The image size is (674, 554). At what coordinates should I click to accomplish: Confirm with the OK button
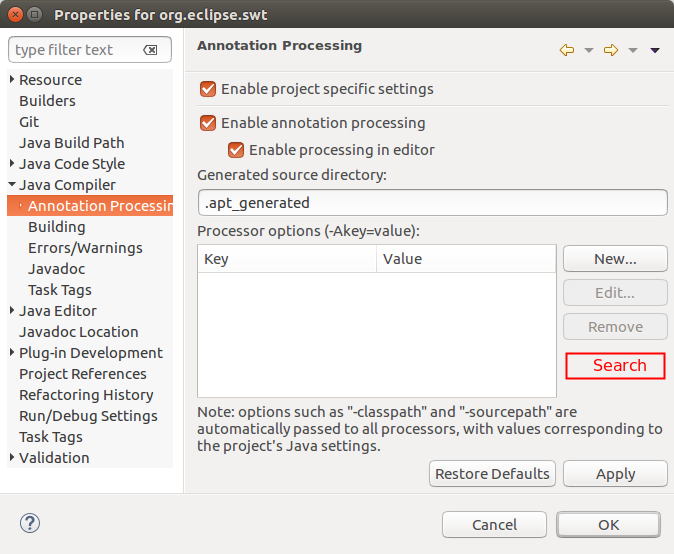608,525
